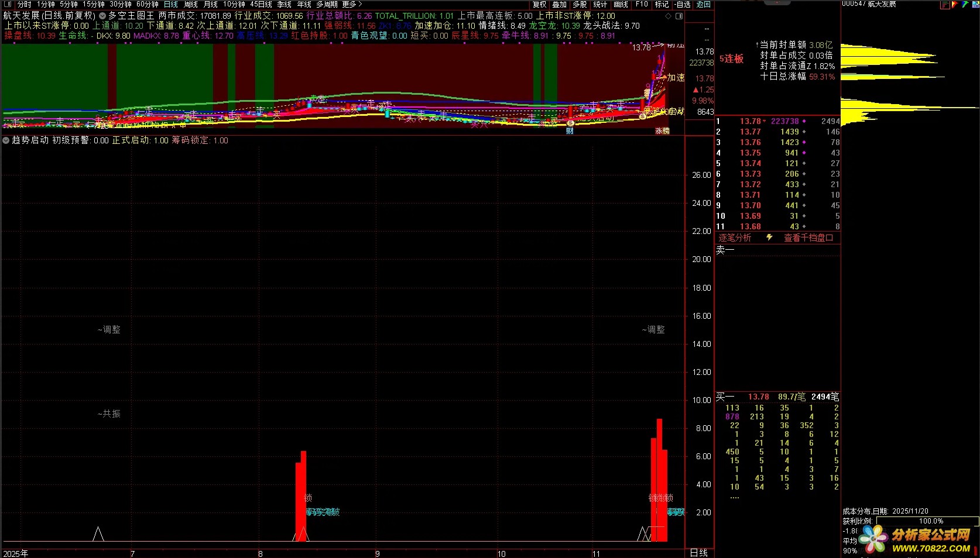Switch to the 15分钟 period tab
Viewport: 980px width, 558px height.
point(94,4)
